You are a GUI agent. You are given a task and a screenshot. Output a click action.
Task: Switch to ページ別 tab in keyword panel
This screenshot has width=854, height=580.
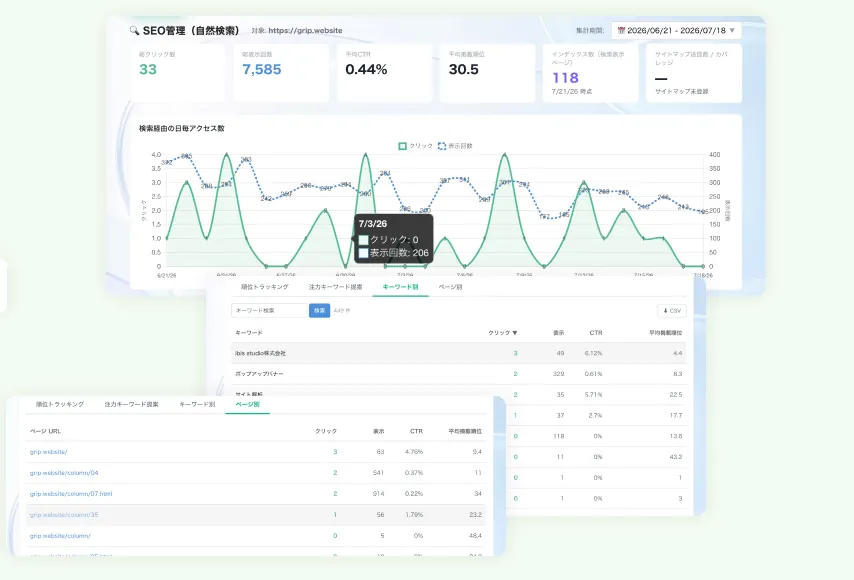(450, 287)
